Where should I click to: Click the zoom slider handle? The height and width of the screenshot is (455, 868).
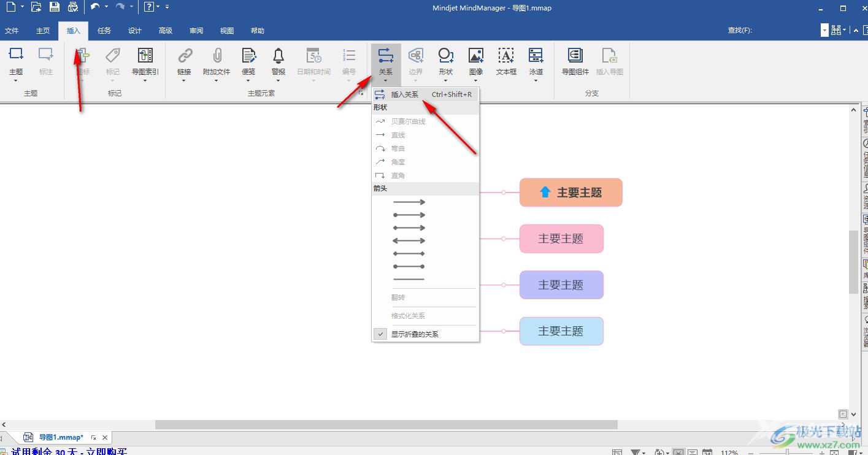click(x=786, y=453)
